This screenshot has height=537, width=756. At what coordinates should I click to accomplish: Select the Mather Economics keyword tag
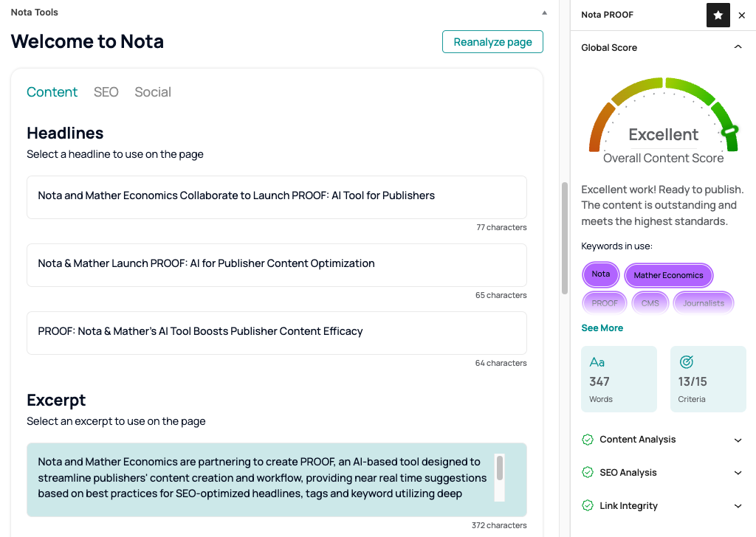[668, 275]
